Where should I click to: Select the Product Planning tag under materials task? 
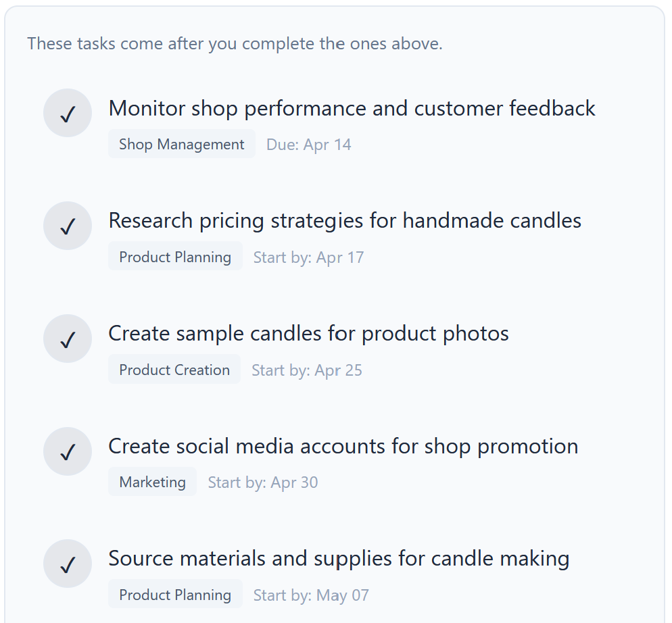point(175,595)
